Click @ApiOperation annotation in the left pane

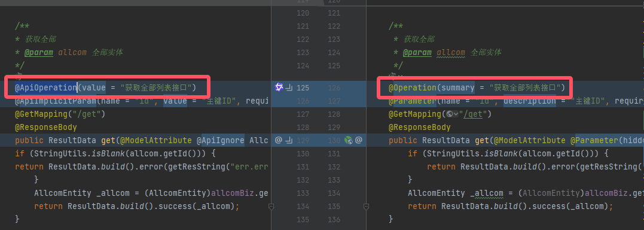tap(46, 87)
